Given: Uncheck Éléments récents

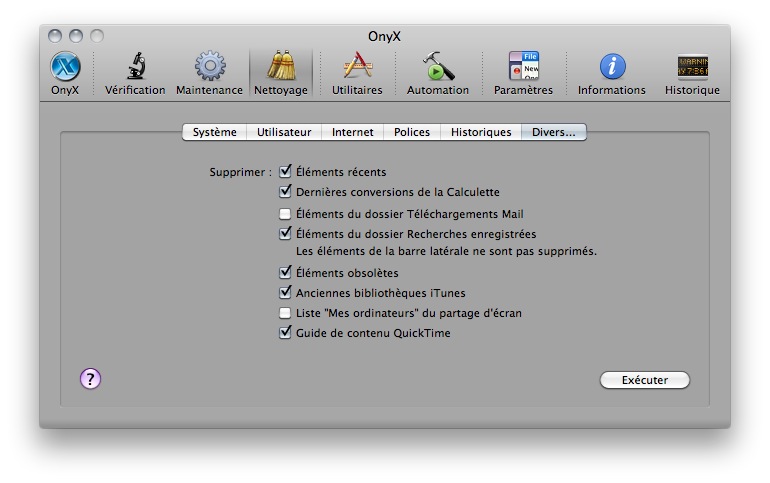Looking at the screenshot, I should [285, 171].
